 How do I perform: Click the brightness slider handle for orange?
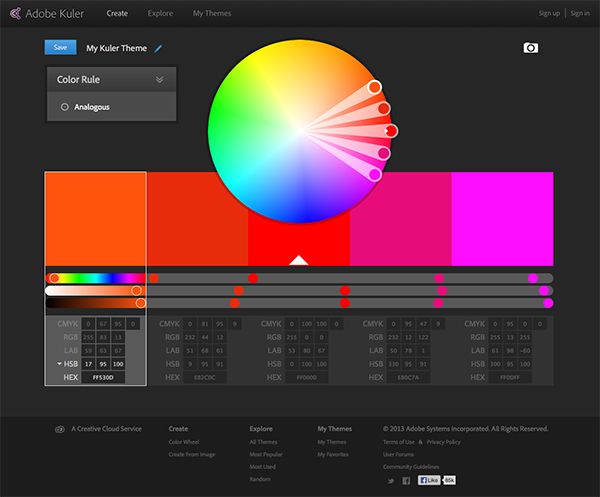pos(140,303)
